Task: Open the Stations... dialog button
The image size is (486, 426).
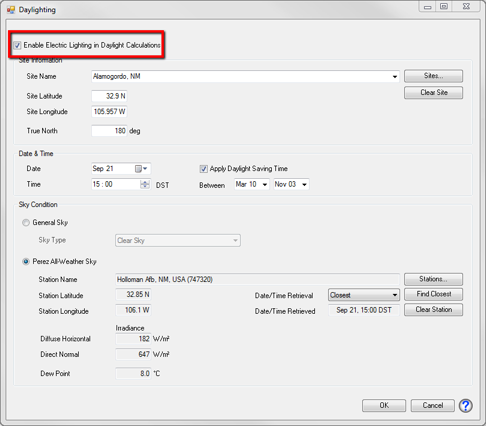Action: 433,279
